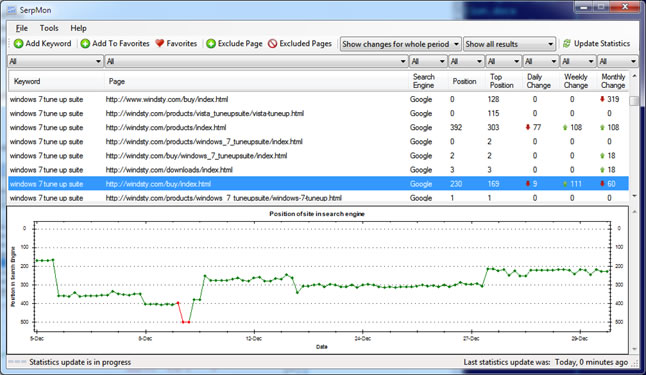Open the Tools menu
The height and width of the screenshot is (375, 646).
(x=49, y=28)
